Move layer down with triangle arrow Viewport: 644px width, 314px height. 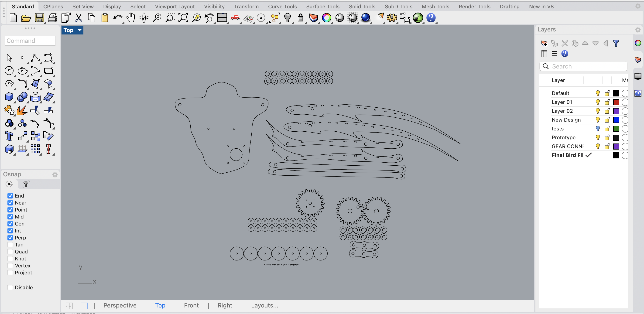coord(596,44)
